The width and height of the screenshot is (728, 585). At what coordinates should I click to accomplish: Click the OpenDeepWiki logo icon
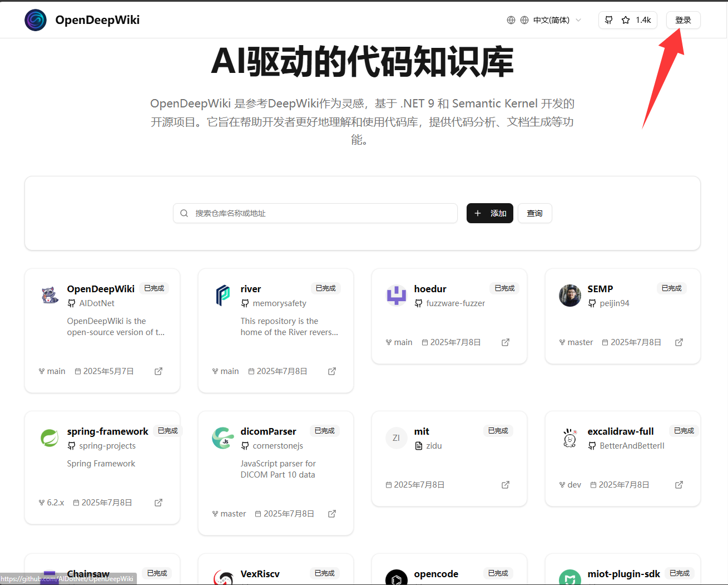[35, 19]
